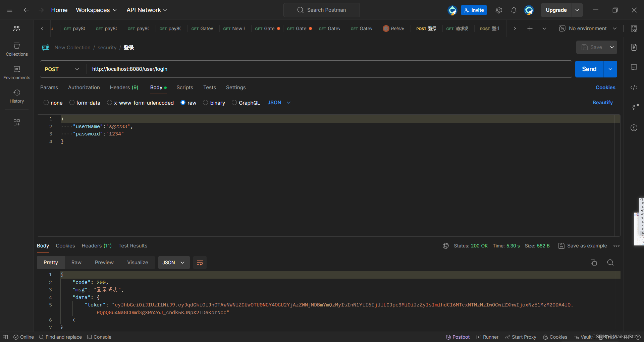Switch to the Headers tab of the request
The image size is (644, 342).
pyautogui.click(x=124, y=88)
